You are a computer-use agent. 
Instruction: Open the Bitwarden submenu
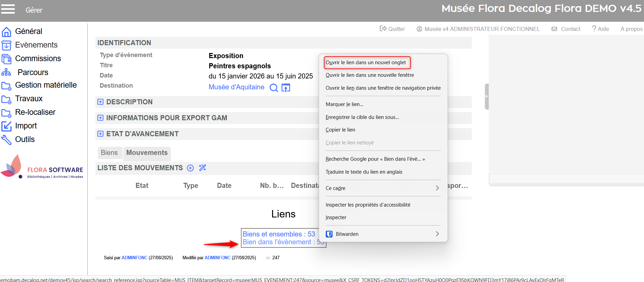pyautogui.click(x=383, y=234)
